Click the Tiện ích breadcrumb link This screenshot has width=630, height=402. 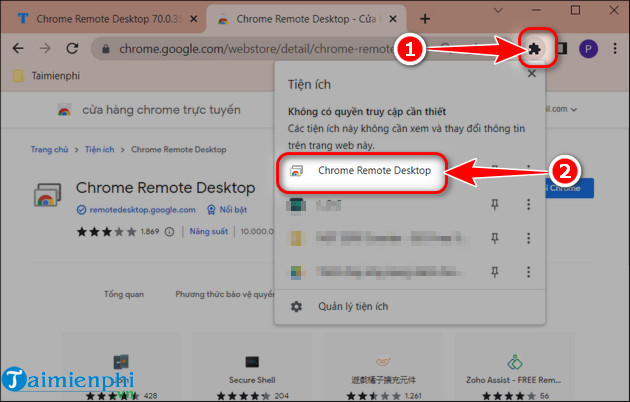100,149
